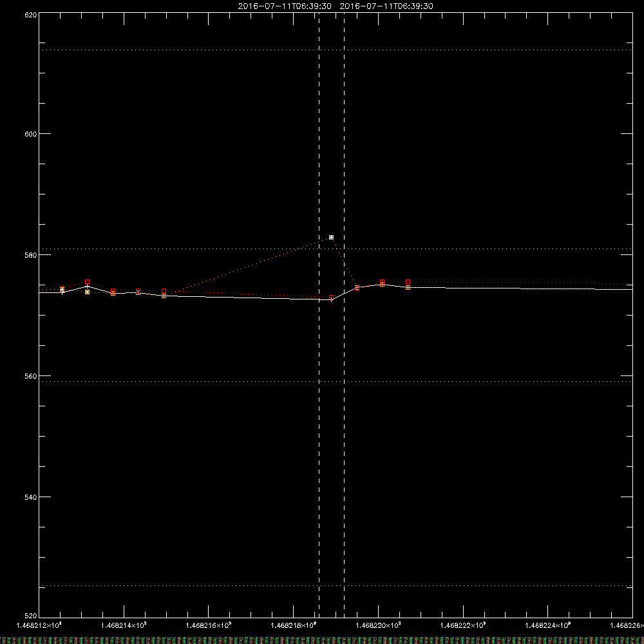Click the 1.468224×10⁹ x-axis label
This screenshot has height=644, width=644.
548,625
